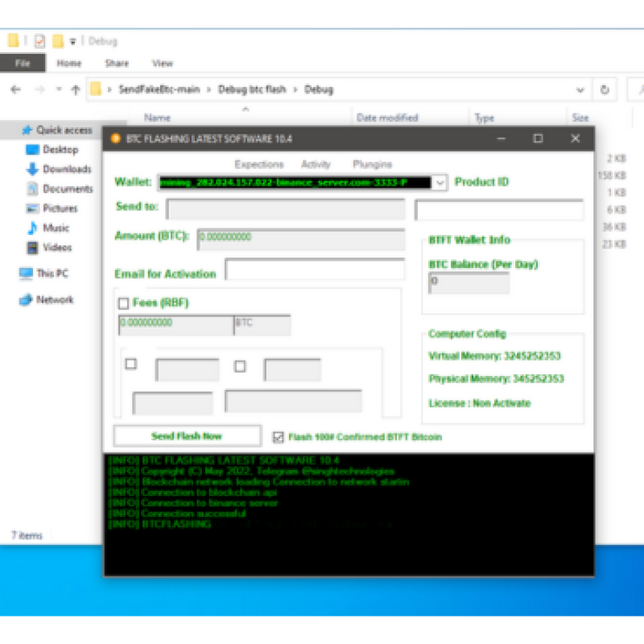
Task: Switch to the Home ribbon tab
Action: (69, 64)
